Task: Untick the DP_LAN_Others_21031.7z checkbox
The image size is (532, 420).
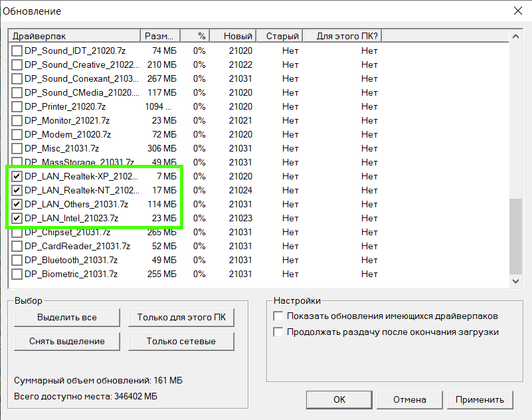Action: coord(17,204)
